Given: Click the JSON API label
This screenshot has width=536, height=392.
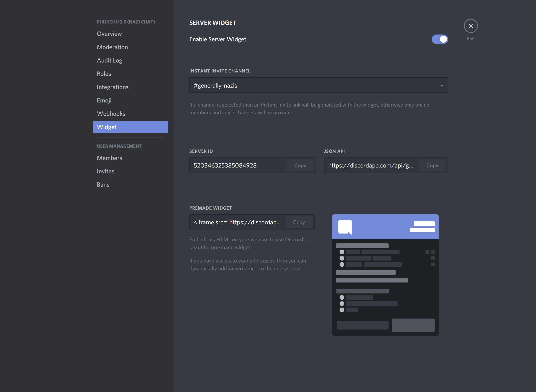Looking at the screenshot, I should (x=334, y=151).
